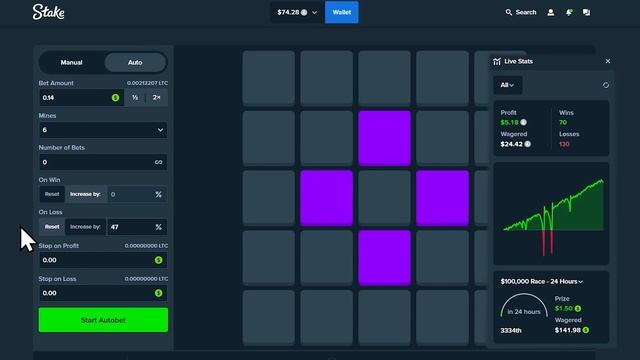Click the 0.00212207 LTC bet conversion text
Screen dimensions: 640x360
tap(147, 83)
